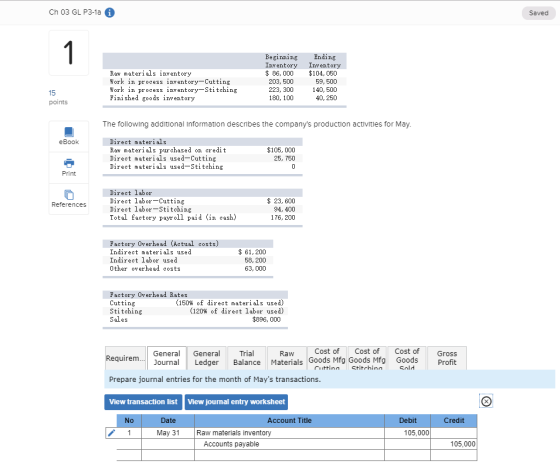Click the Other overhead costs row
This screenshot has height=464, width=560.
coord(188,269)
